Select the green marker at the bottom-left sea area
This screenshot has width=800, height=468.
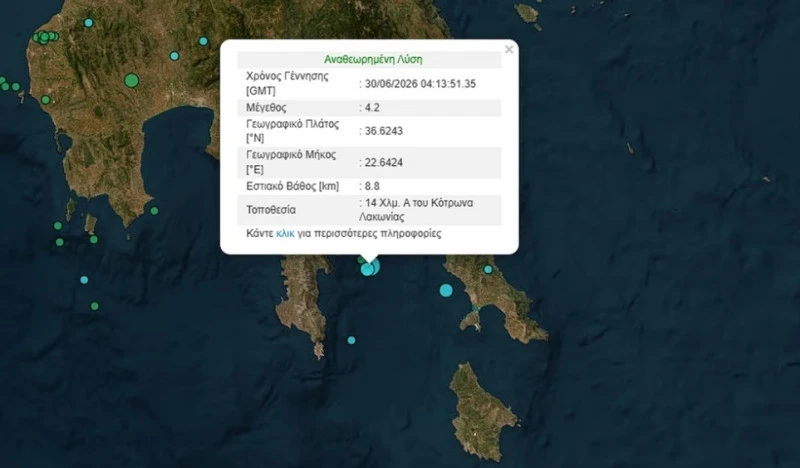[x=94, y=306]
